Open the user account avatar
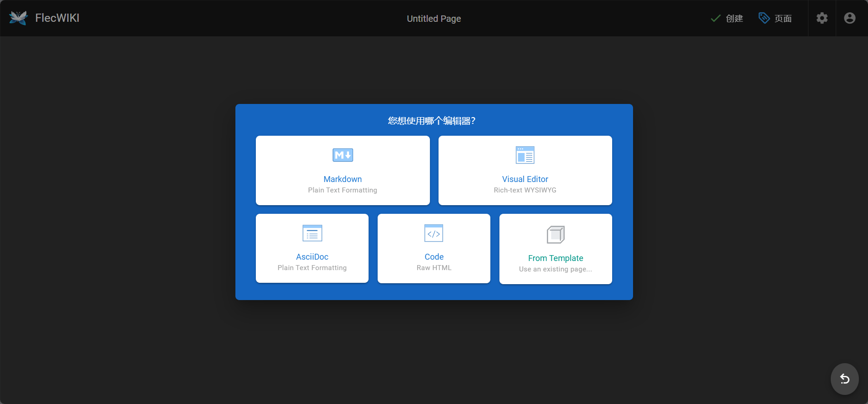The width and height of the screenshot is (868, 404). coord(849,18)
